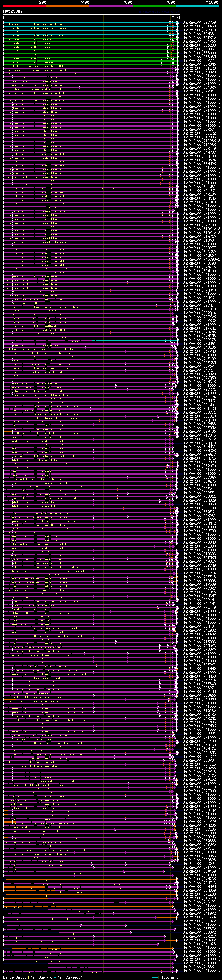Select the UniRef100_B4KLB0 label

(199, 194)
